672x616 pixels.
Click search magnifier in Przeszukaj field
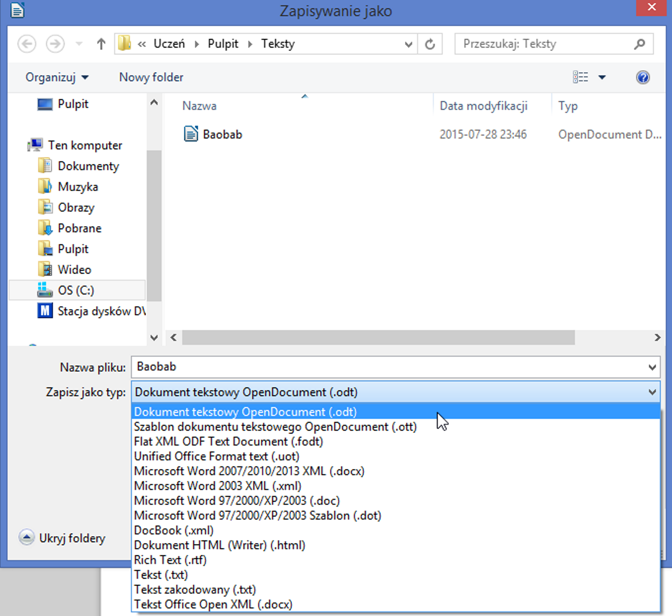tap(639, 44)
